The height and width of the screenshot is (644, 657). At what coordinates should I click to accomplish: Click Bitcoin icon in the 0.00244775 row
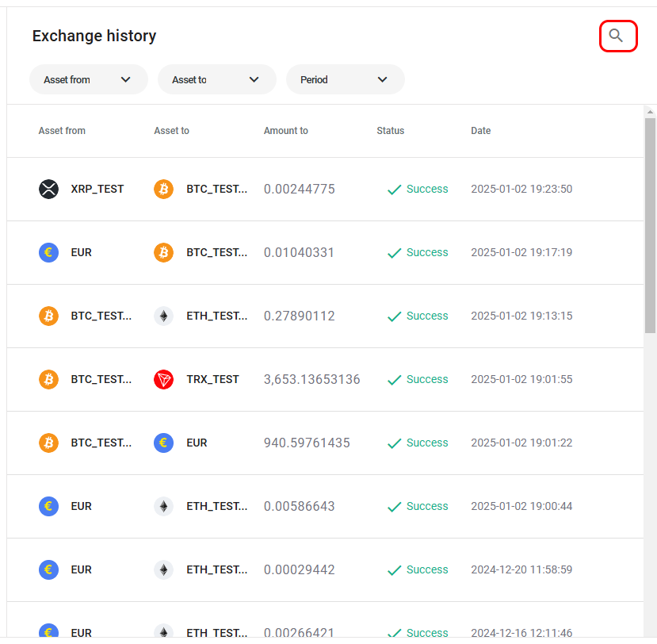tap(163, 190)
